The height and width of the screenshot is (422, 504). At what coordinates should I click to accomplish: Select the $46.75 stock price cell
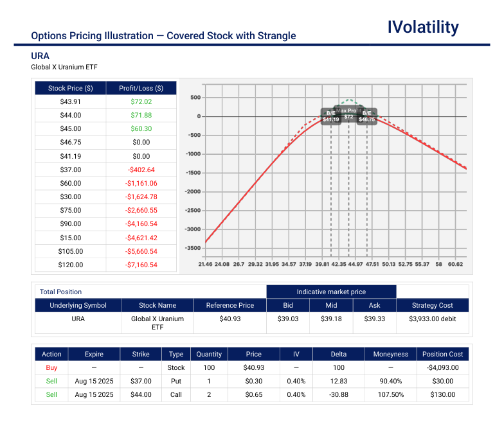coord(71,143)
